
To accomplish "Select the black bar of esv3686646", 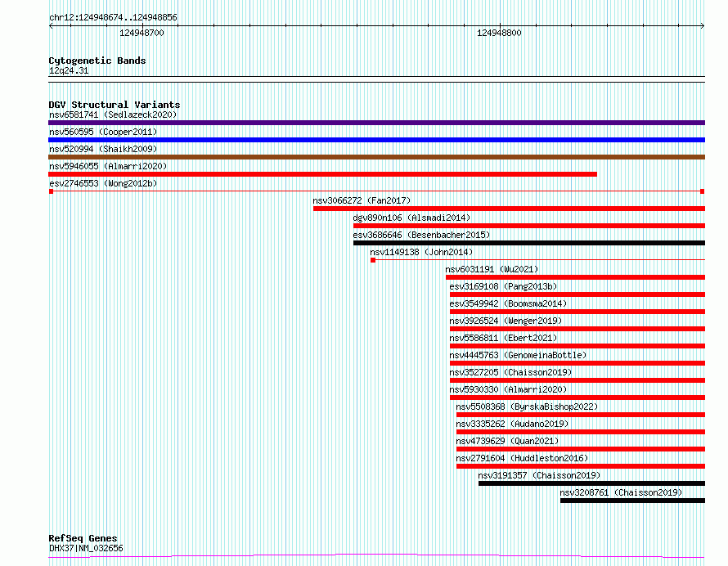I will tap(529, 243).
